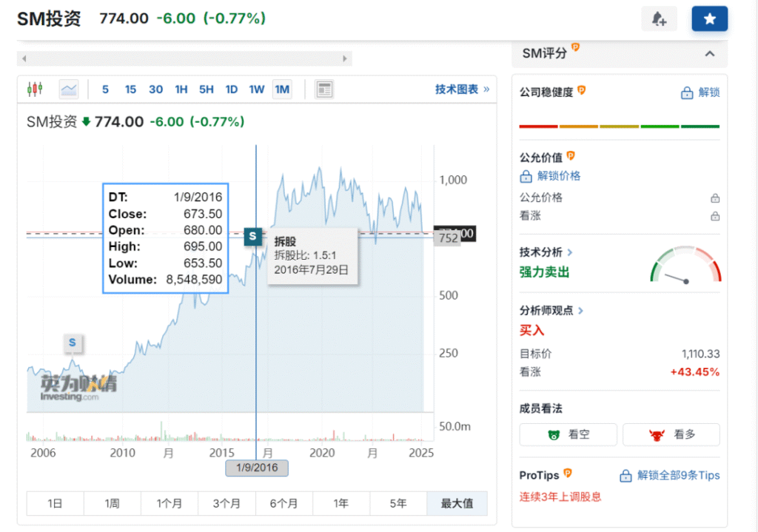Select the area chart type icon
758x532 pixels.
69,90
